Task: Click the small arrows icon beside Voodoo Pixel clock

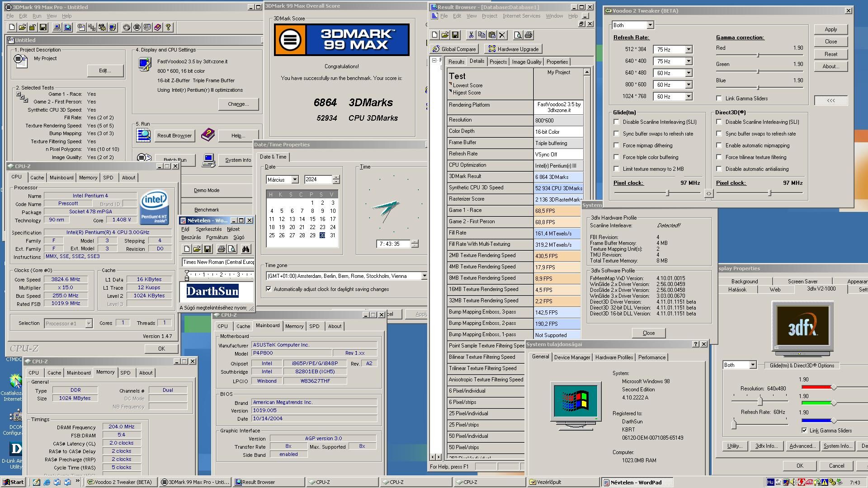Action: pyautogui.click(x=708, y=193)
